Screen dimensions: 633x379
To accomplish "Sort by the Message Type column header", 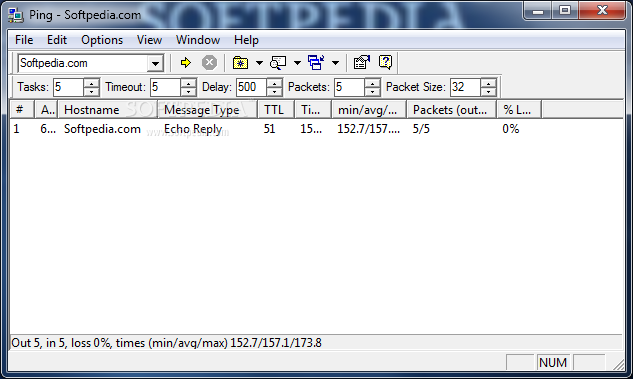I will (x=208, y=110).
